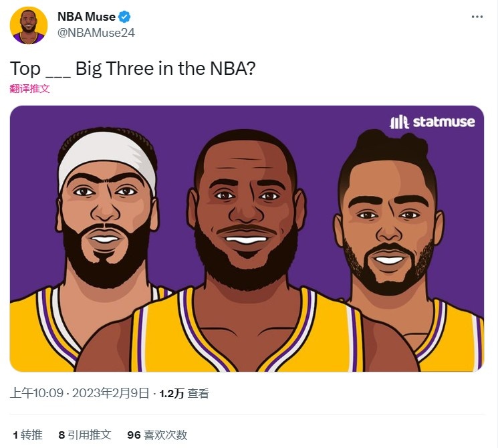
Task: Open the tweet's three-dot more menu
Action: click(x=477, y=17)
